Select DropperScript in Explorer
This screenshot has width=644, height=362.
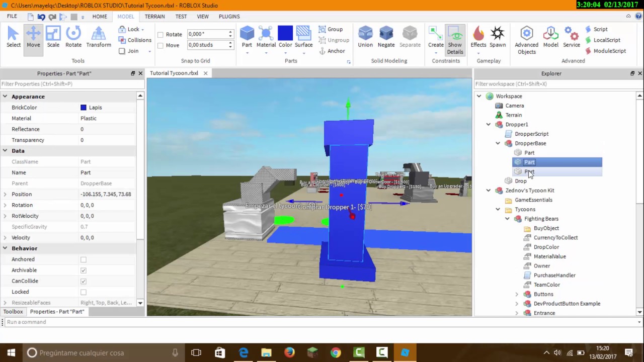(x=531, y=134)
